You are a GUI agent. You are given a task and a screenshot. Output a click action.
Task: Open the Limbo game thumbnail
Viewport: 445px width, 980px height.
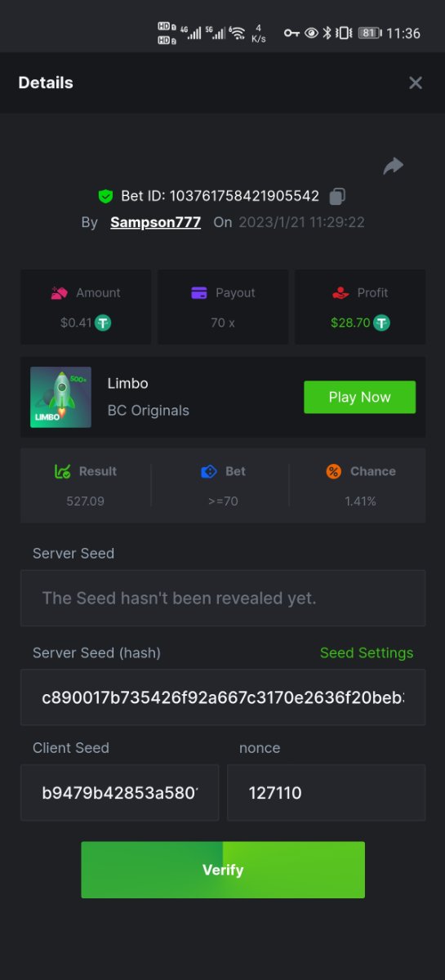point(60,397)
